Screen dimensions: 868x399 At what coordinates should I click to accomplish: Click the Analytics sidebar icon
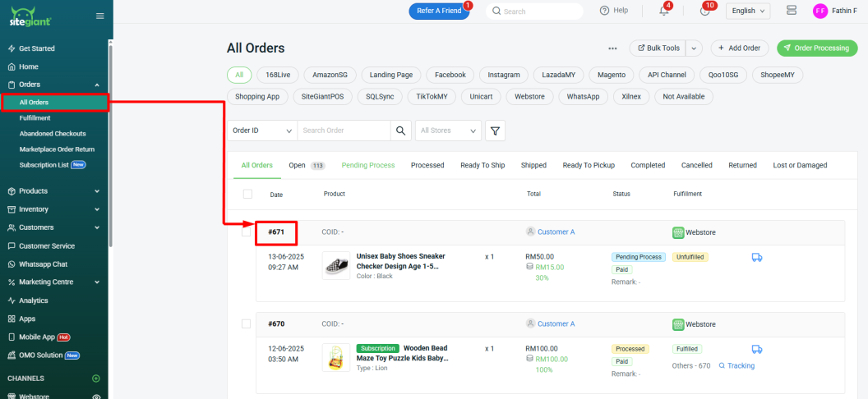[12, 300]
